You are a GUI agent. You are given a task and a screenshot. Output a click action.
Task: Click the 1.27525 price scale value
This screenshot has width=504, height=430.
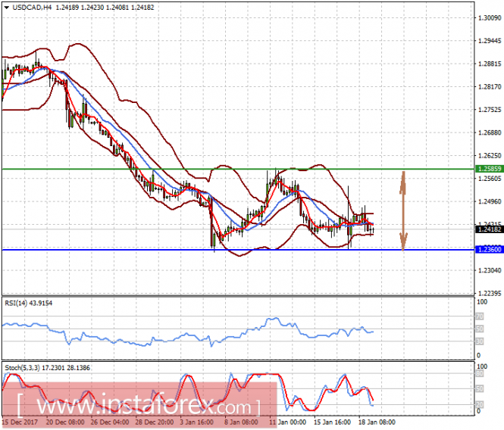(490, 110)
